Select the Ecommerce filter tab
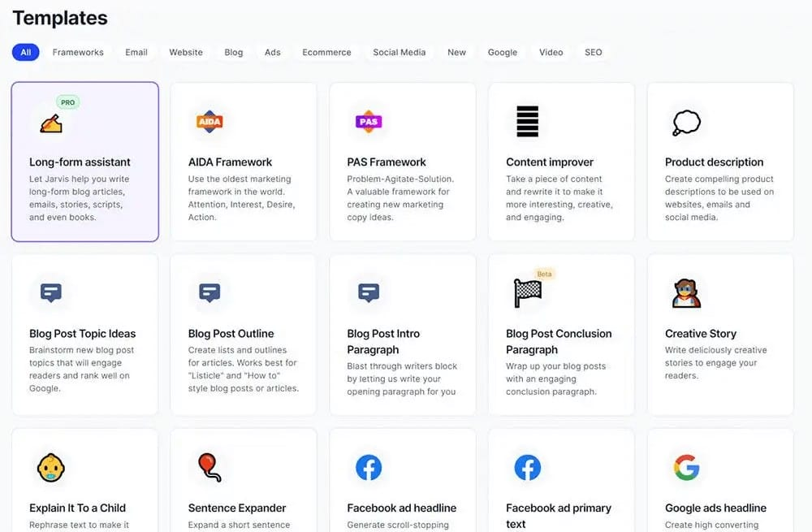 click(x=326, y=52)
